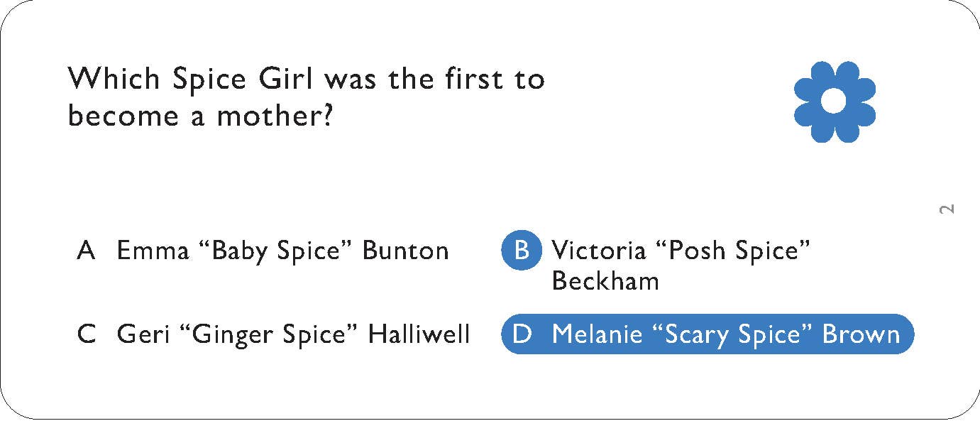Image resolution: width=980 pixels, height=421 pixels.
Task: Pick the Victoria "Posh Spice" answer line
Action: coord(681,251)
